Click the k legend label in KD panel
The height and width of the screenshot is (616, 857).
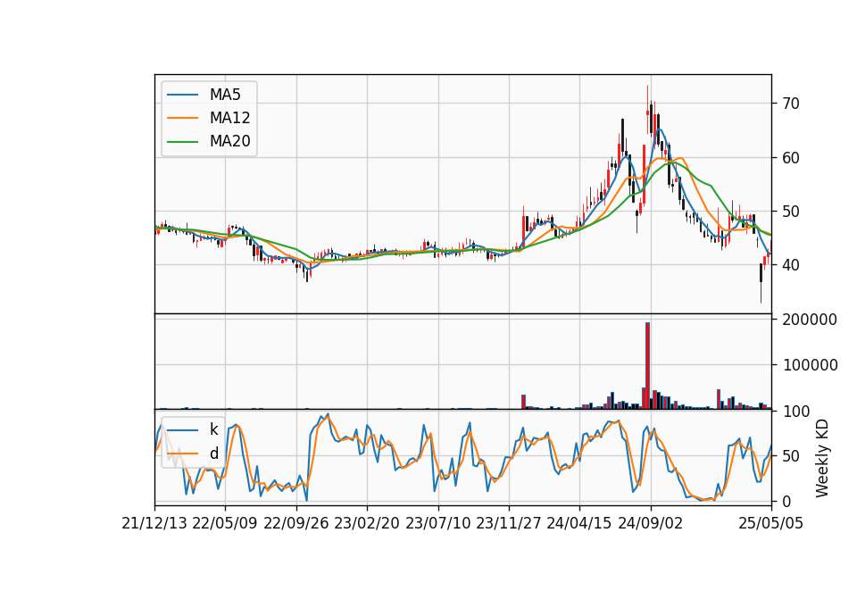coord(213,429)
